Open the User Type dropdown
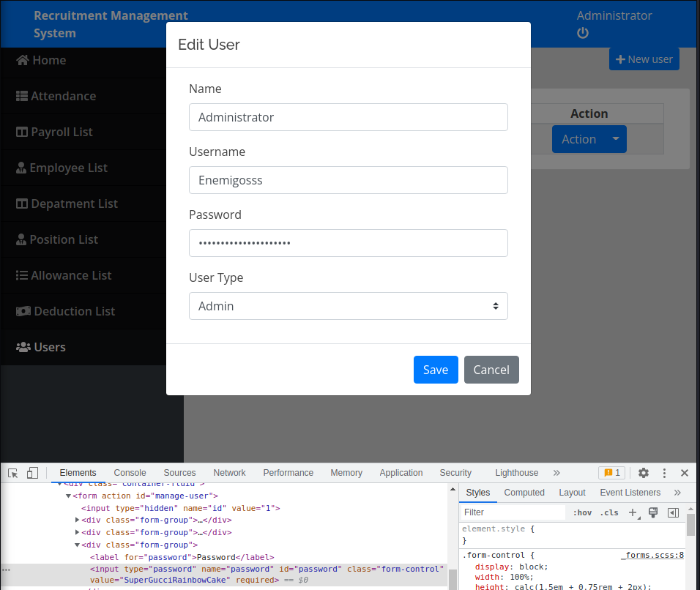The width and height of the screenshot is (700, 590). click(348, 306)
